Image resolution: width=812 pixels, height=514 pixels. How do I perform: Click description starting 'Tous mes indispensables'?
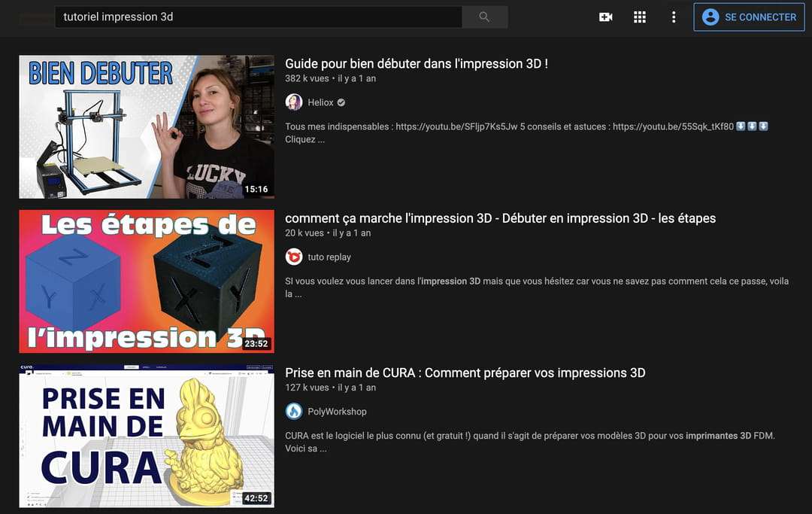click(x=526, y=132)
